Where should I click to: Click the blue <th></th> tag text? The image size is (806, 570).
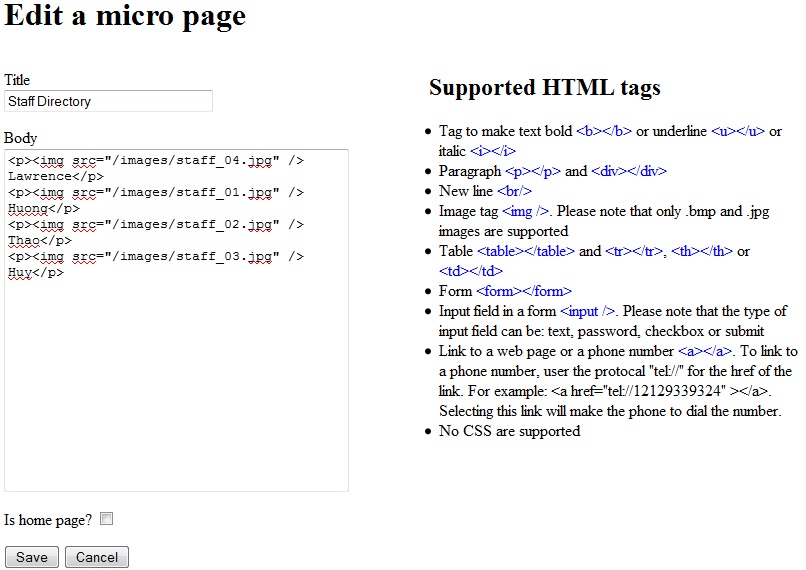coord(702,251)
